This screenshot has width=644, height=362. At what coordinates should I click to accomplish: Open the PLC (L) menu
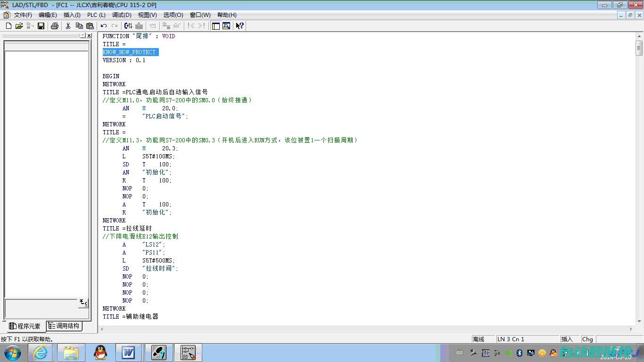pyautogui.click(x=96, y=15)
